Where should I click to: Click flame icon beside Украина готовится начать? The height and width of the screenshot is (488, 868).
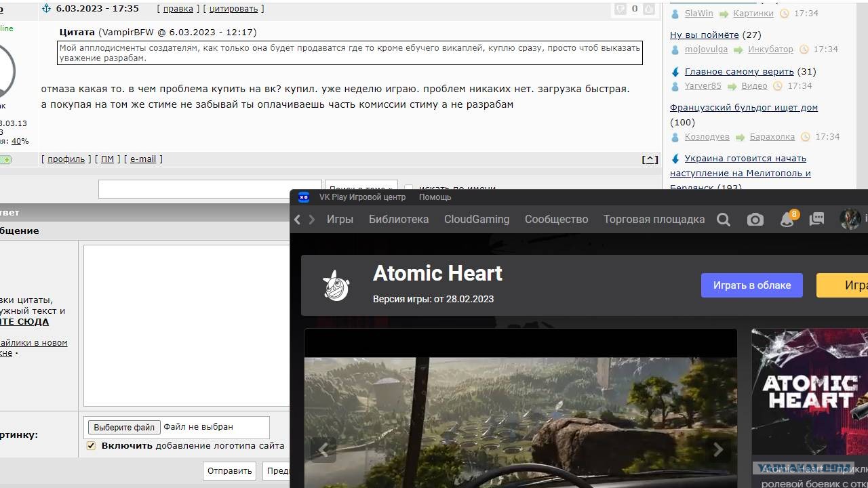tap(675, 159)
